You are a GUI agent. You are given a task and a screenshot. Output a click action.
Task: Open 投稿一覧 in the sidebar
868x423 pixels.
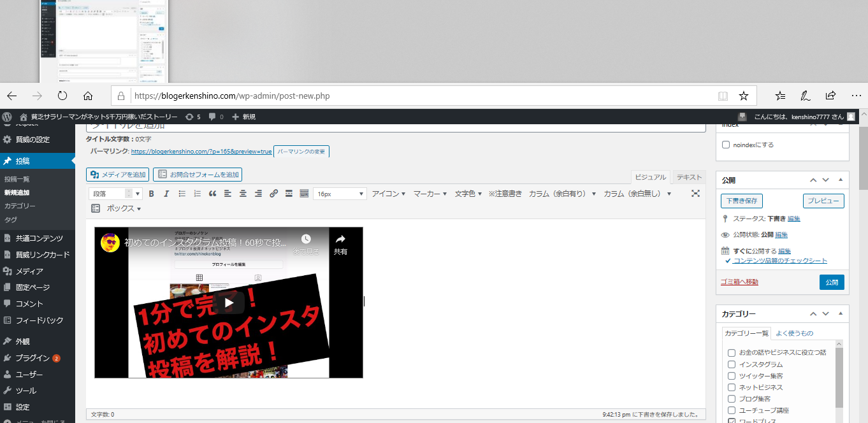17,179
